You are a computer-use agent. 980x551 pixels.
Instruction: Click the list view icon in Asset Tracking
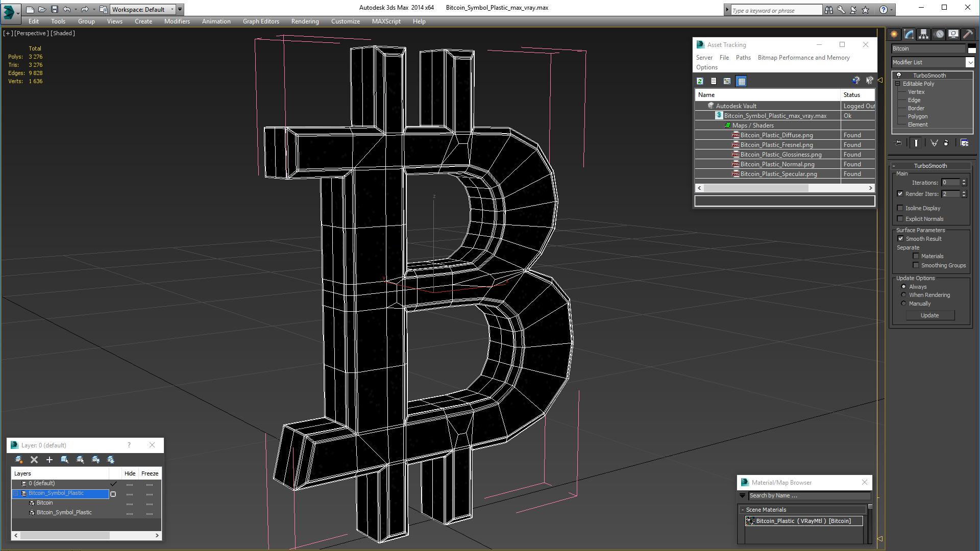pyautogui.click(x=714, y=81)
